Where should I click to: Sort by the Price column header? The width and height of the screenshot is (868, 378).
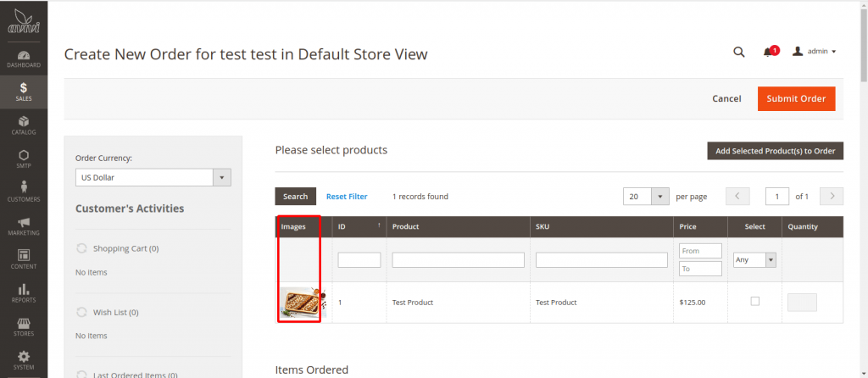700,227
